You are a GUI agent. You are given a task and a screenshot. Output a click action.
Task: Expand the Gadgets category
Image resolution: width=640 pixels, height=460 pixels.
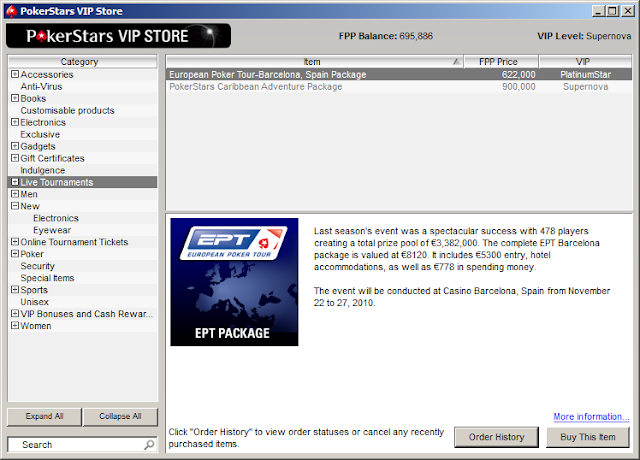15,146
